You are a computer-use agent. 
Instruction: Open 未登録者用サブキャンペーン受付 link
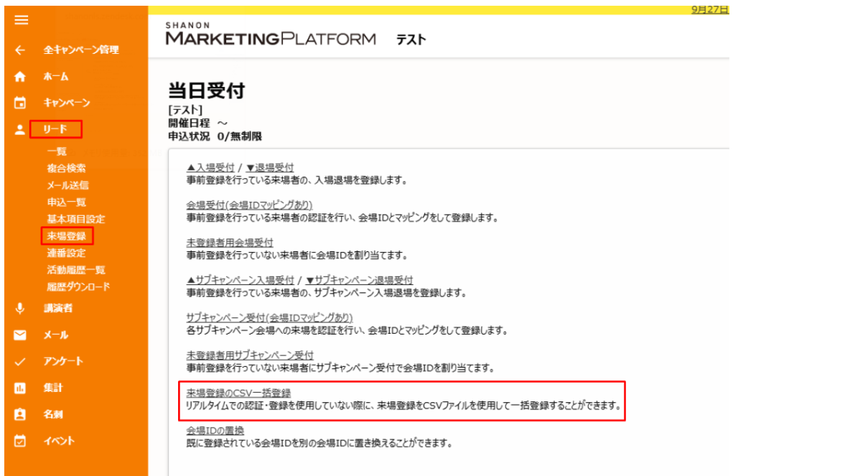point(250,355)
